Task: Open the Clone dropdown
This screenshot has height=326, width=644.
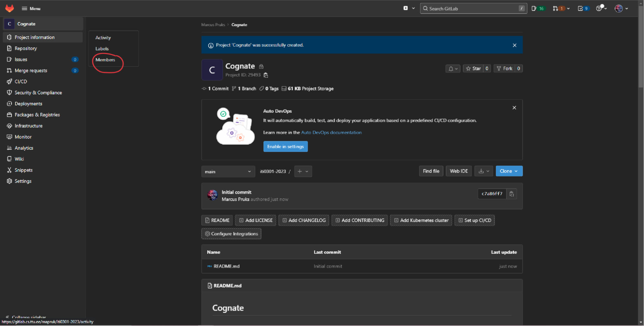Action: (509, 171)
